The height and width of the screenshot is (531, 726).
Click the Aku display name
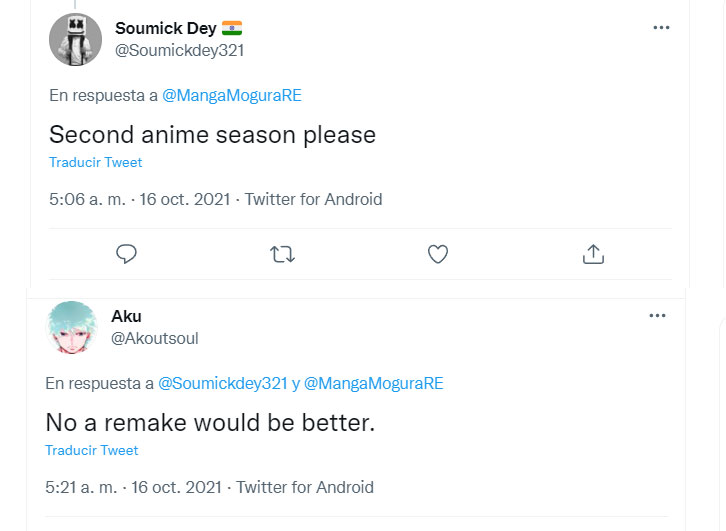(x=126, y=316)
